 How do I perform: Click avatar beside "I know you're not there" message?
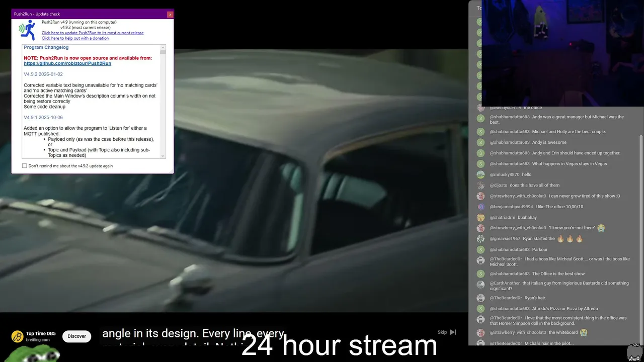coord(480,228)
